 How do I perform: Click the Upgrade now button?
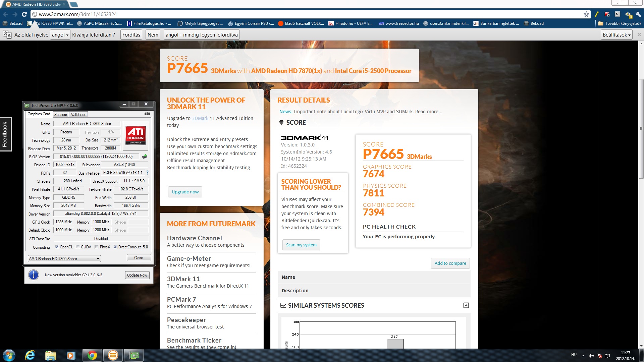tap(185, 192)
